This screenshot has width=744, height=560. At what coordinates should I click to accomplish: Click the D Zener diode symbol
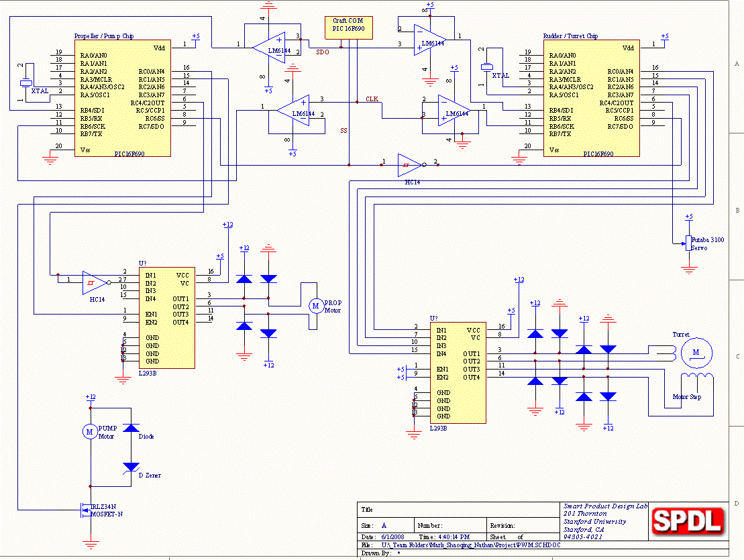pos(131,467)
